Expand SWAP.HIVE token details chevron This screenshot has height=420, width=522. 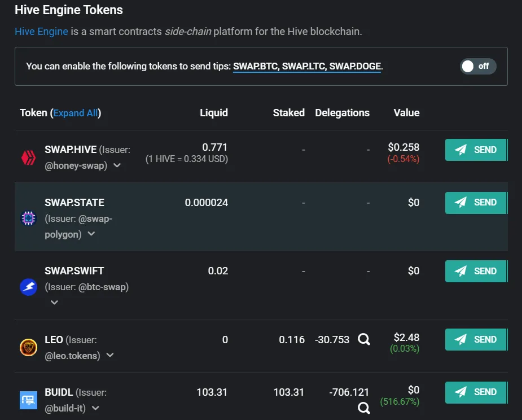(x=117, y=165)
